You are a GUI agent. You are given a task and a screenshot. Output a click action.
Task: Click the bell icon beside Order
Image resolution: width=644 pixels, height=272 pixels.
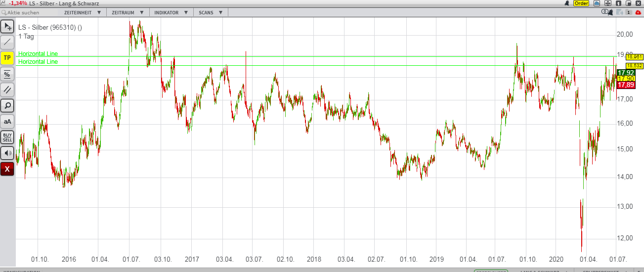point(567,3)
